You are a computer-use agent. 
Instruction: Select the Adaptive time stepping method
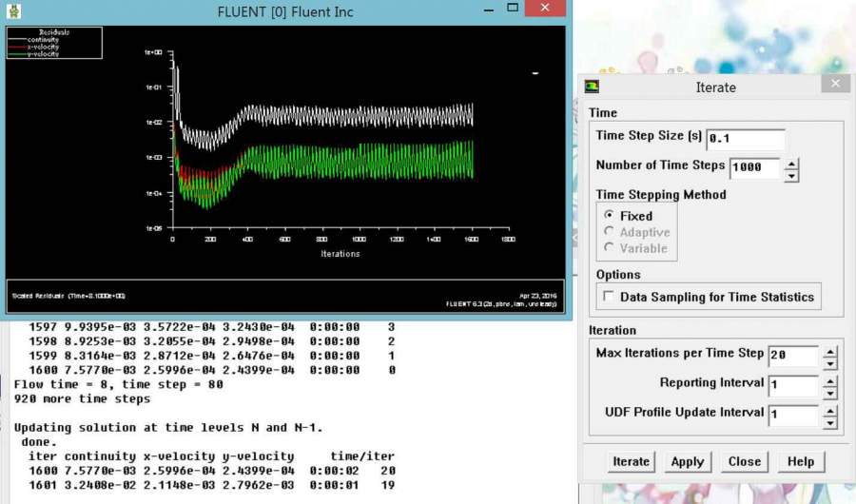[x=609, y=231]
